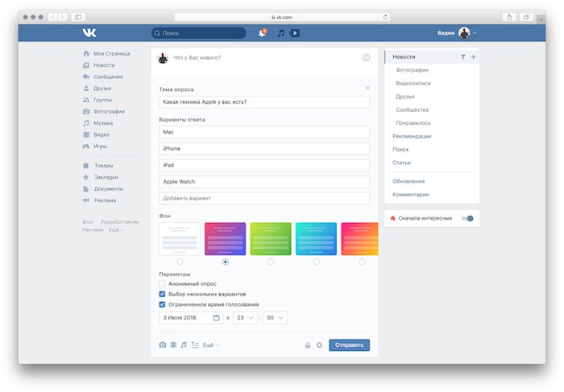Open the video player icon in header

(295, 33)
